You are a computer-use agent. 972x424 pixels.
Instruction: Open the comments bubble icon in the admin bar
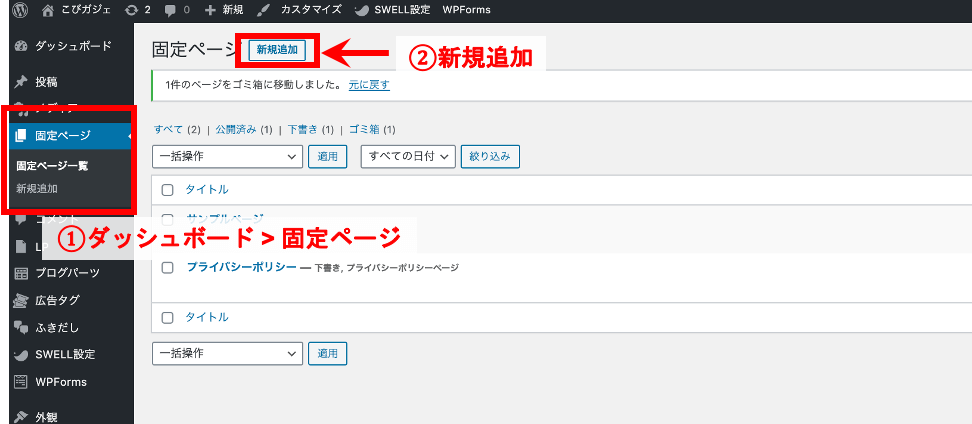[x=169, y=10]
